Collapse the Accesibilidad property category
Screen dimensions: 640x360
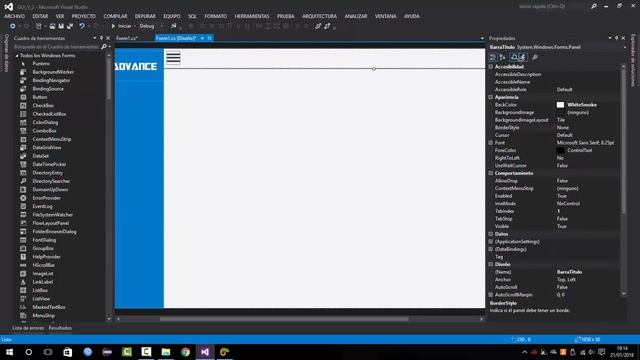491,67
